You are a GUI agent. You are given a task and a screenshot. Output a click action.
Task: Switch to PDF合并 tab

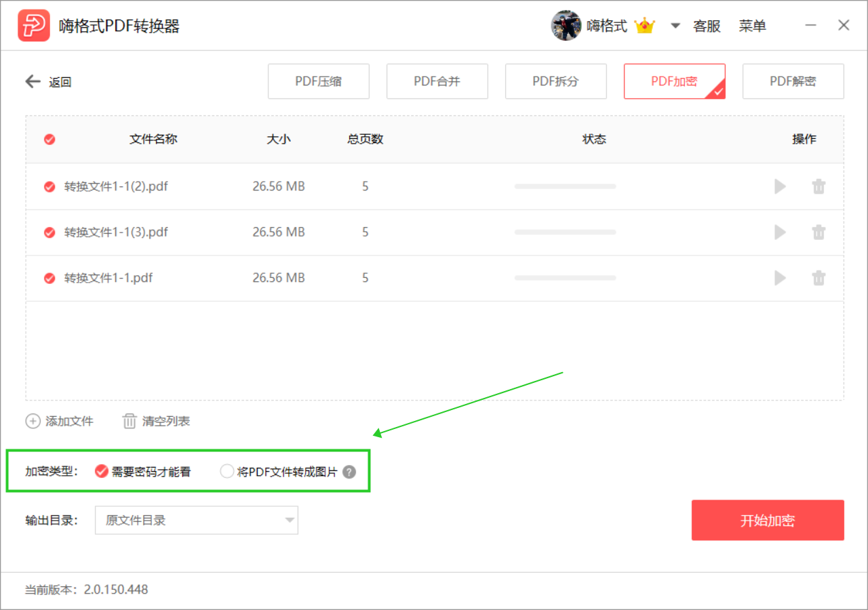click(437, 81)
